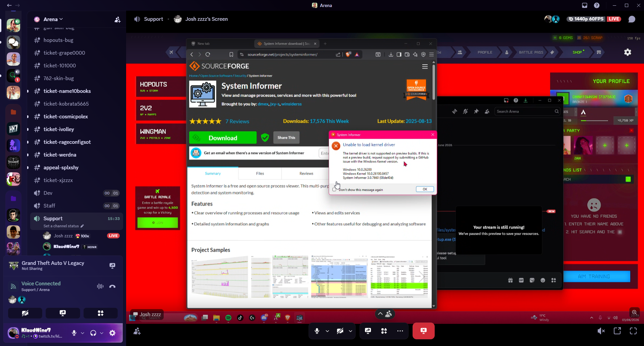Open the Help icon in Discord's title bar

pos(597,5)
